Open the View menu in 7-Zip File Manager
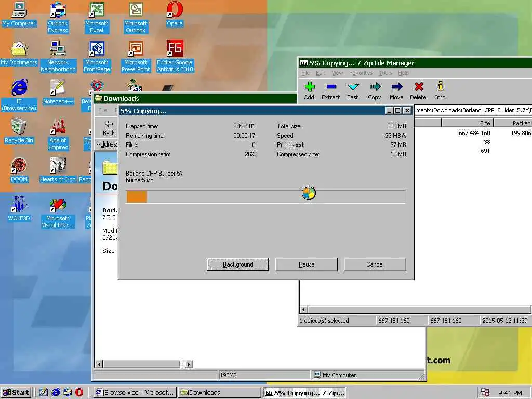 point(337,73)
